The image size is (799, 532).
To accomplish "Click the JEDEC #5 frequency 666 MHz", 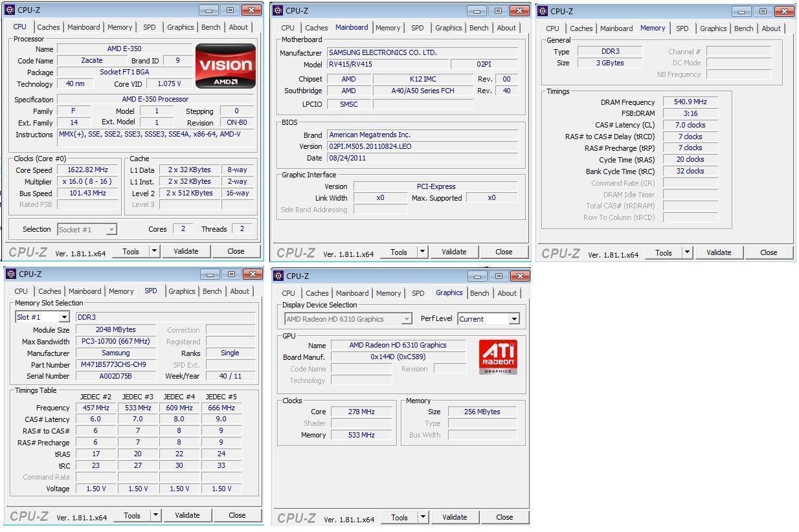I will [x=221, y=408].
